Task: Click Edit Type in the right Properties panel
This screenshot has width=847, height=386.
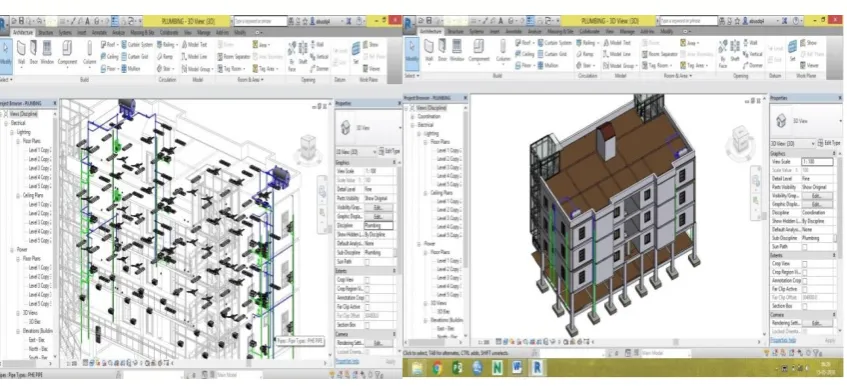Action: point(830,144)
